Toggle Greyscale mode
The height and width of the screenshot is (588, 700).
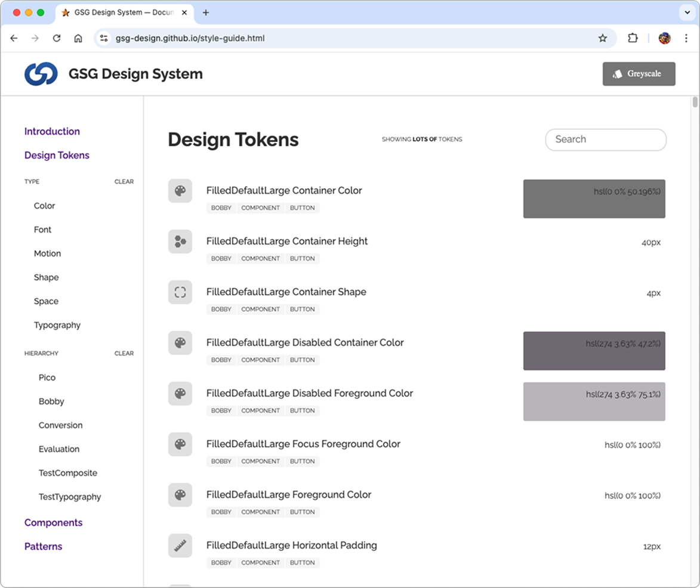click(639, 73)
